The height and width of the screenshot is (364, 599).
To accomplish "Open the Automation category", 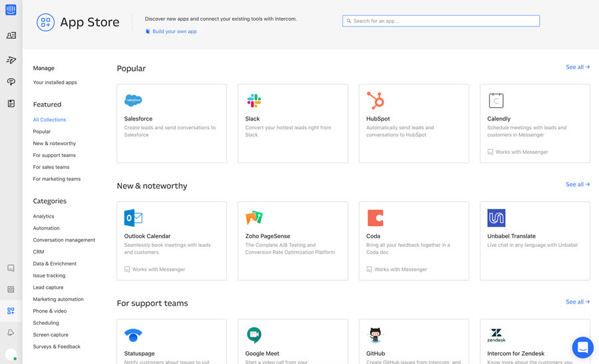I will coord(46,228).
